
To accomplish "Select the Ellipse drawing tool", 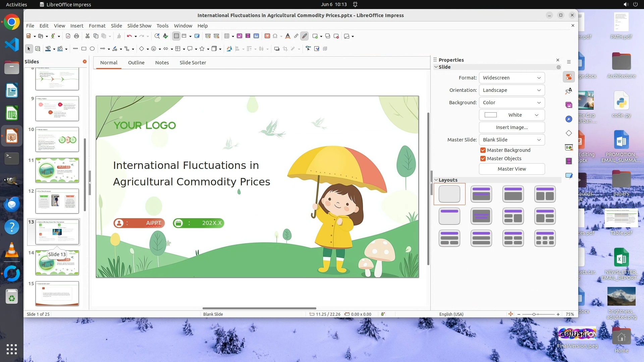I will [x=92, y=49].
